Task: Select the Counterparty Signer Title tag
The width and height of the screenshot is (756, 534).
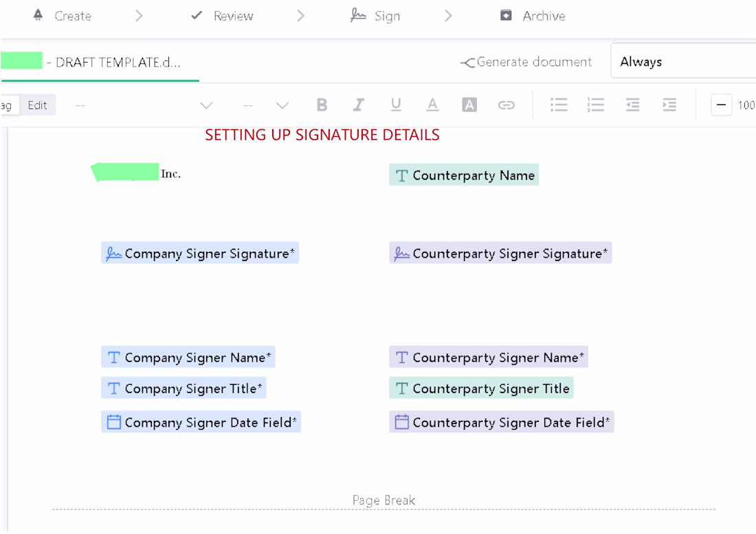Action: coord(481,388)
